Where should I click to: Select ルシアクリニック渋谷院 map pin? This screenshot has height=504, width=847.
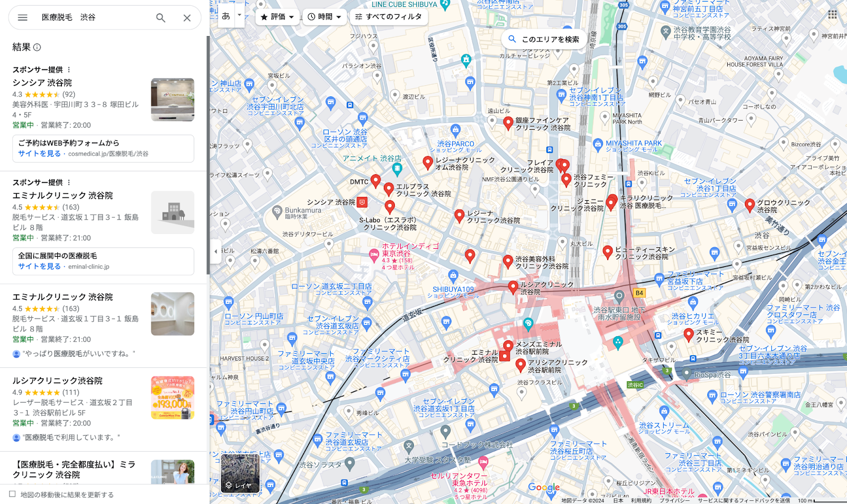(x=512, y=287)
